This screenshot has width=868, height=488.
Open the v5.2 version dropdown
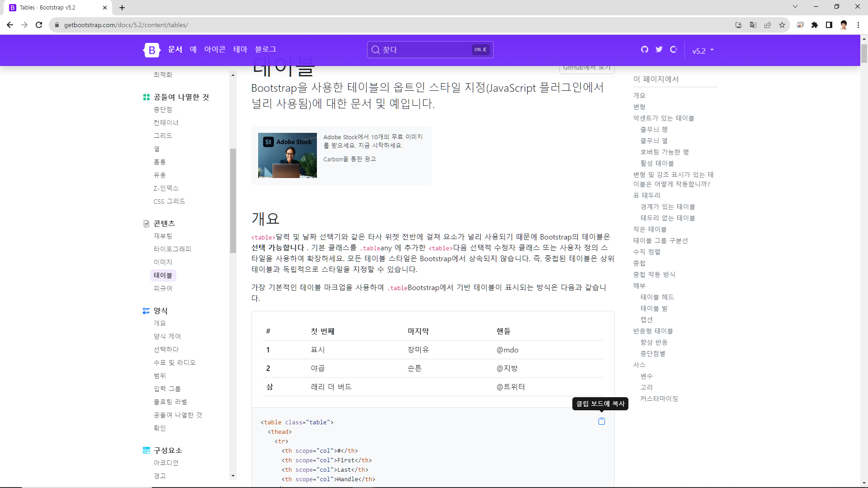pyautogui.click(x=703, y=51)
